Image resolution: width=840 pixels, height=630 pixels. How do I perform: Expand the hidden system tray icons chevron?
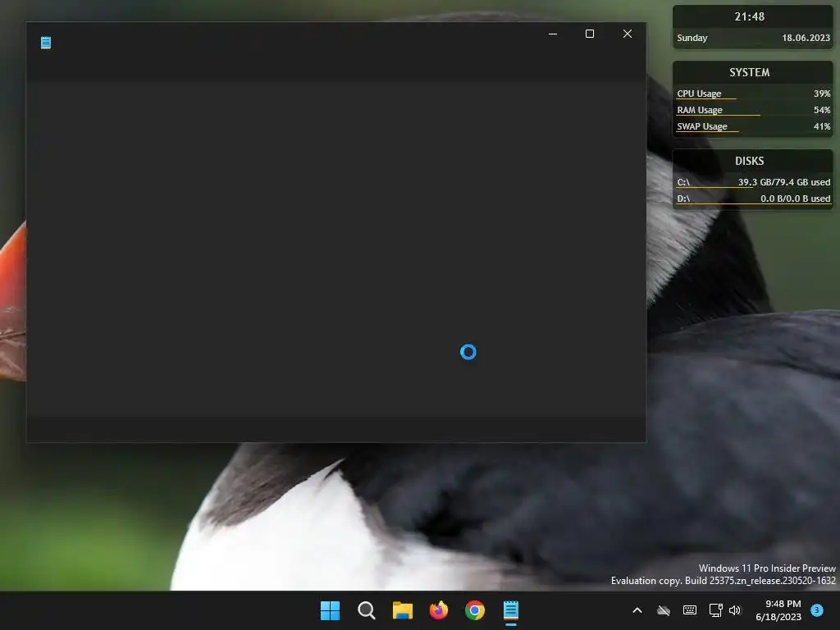637,610
